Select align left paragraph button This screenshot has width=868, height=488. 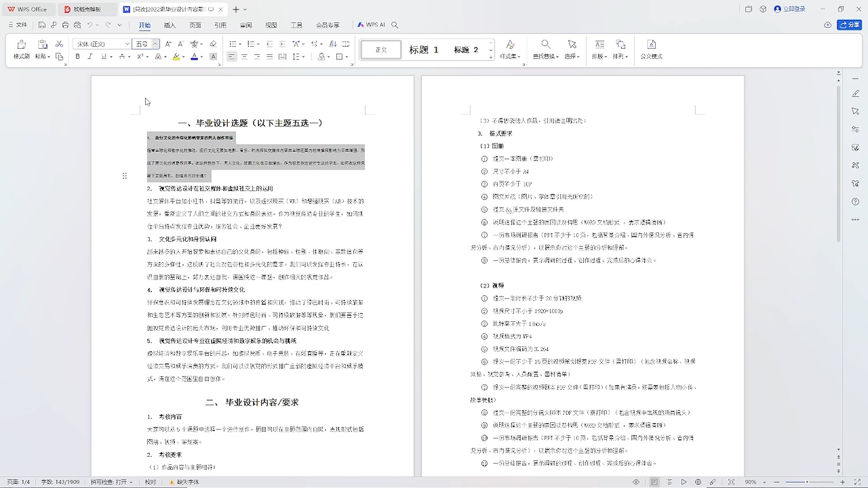[x=231, y=56]
